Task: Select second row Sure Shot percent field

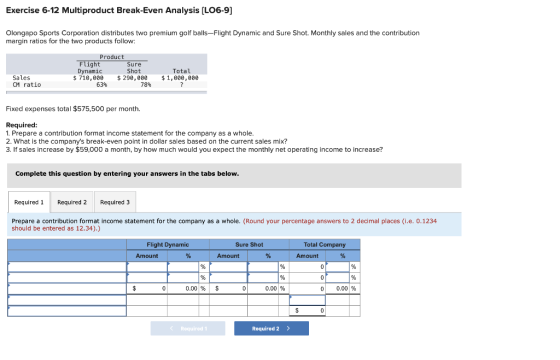Action: (x=263, y=278)
